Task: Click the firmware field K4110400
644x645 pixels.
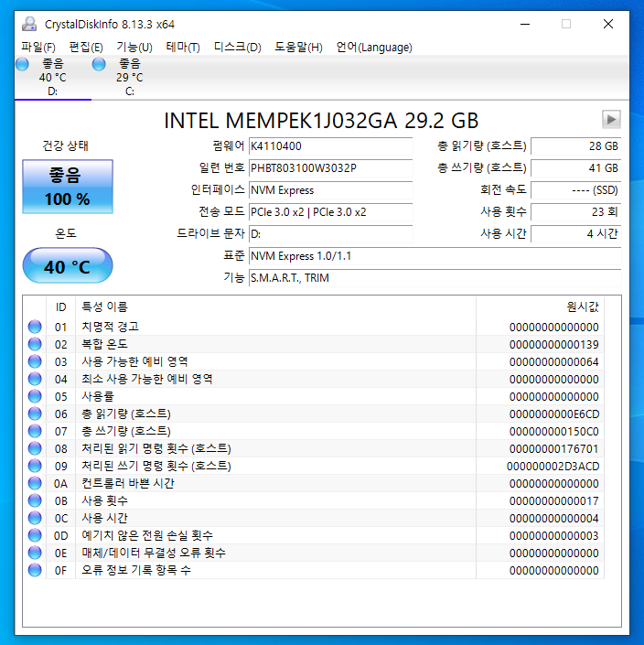Action: pos(330,146)
